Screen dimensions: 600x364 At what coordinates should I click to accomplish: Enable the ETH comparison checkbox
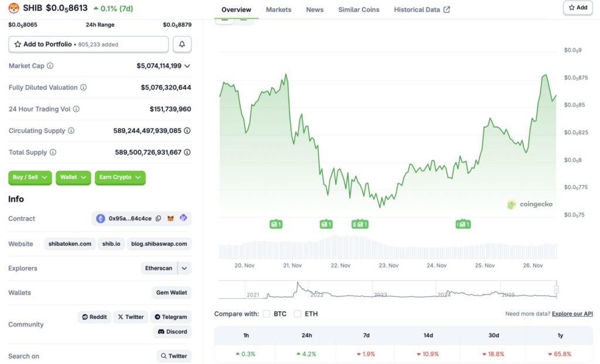pos(299,314)
